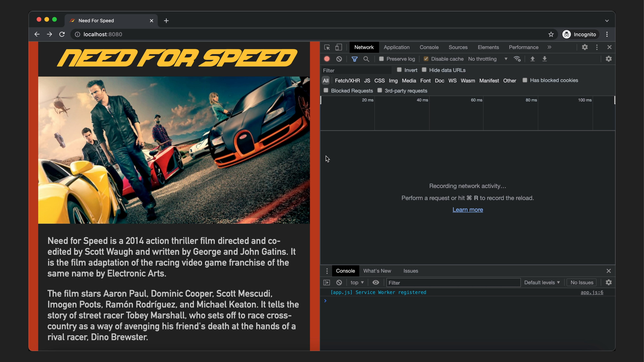Go back in browser history
Image resolution: width=644 pixels, height=362 pixels.
click(37, 34)
